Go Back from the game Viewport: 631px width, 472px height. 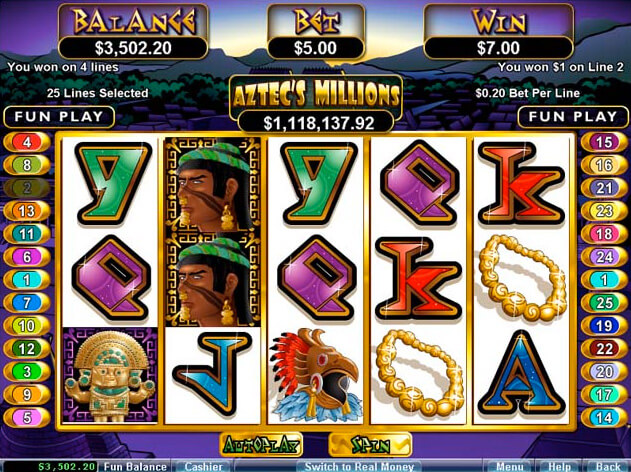[608, 467]
